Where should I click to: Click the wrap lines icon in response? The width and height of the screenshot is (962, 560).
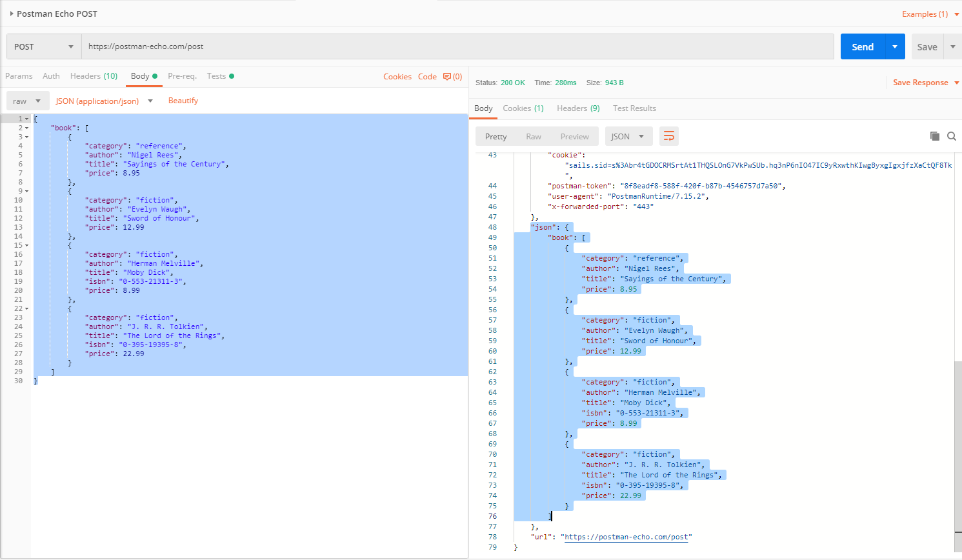pos(669,136)
